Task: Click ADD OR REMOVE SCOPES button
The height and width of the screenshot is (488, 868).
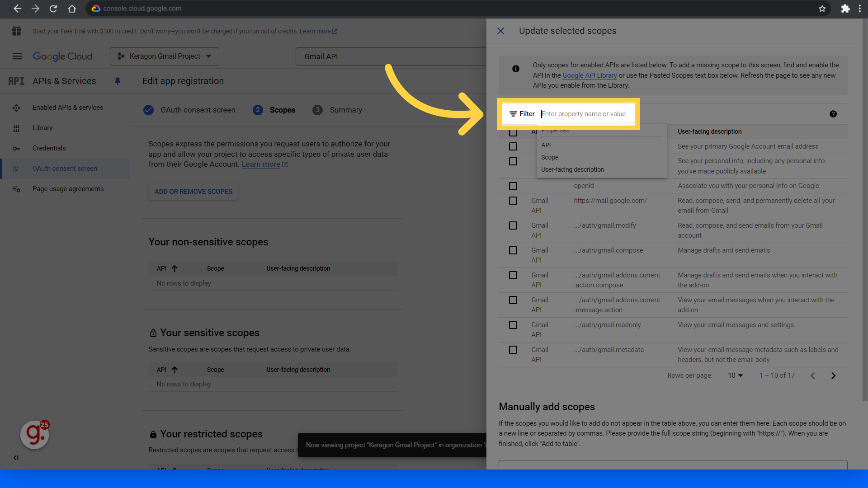Action: tap(193, 192)
